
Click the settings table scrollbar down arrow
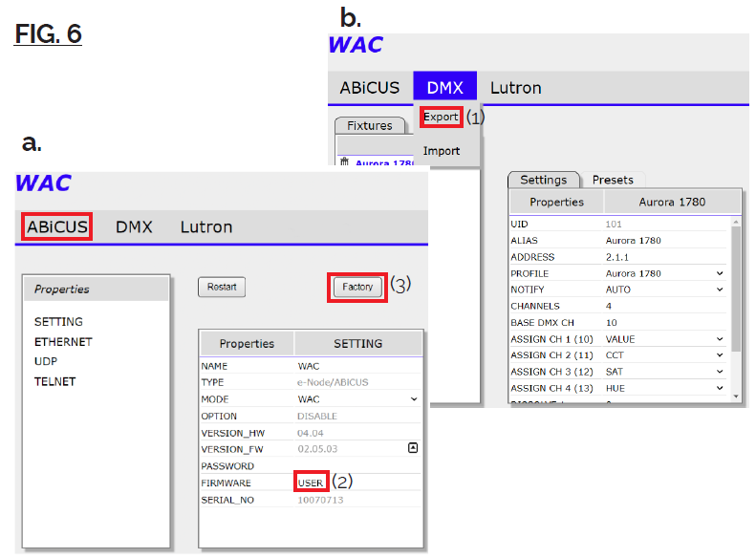(x=734, y=396)
